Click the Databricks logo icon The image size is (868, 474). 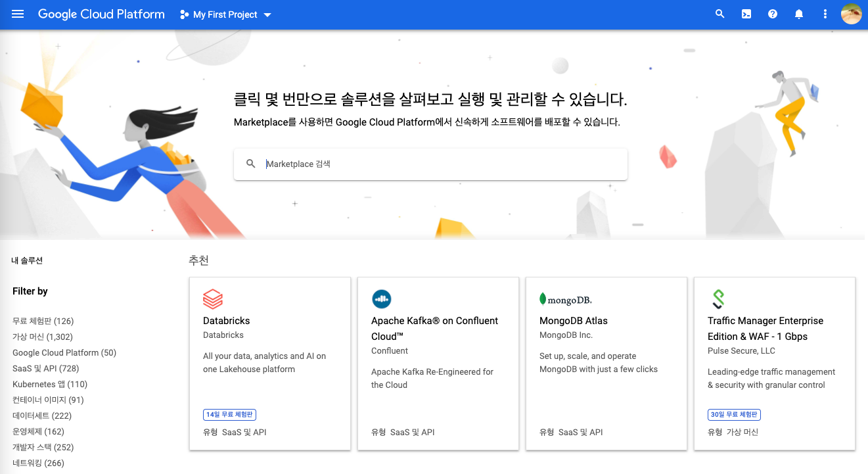(213, 299)
